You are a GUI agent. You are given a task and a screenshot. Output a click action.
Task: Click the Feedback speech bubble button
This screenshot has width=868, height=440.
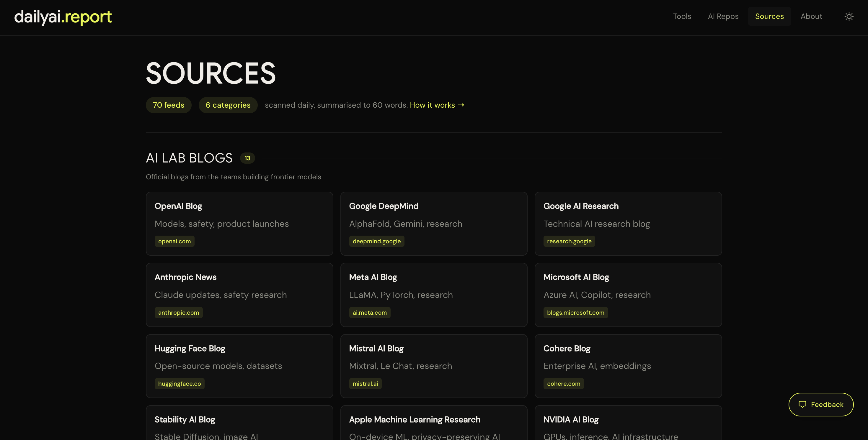tap(821, 404)
